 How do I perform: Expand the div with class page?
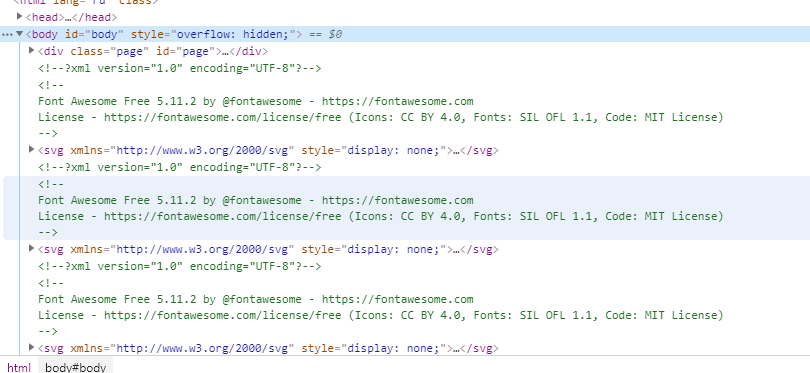pos(32,51)
